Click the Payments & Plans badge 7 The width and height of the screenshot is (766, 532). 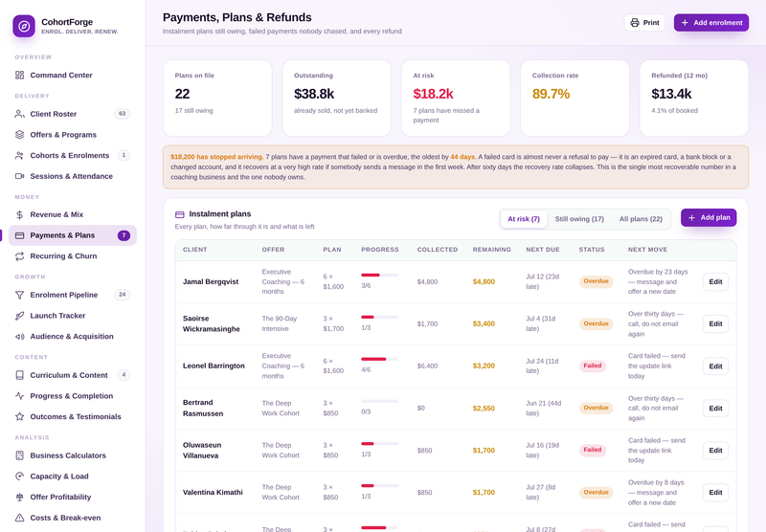pyautogui.click(x=124, y=235)
